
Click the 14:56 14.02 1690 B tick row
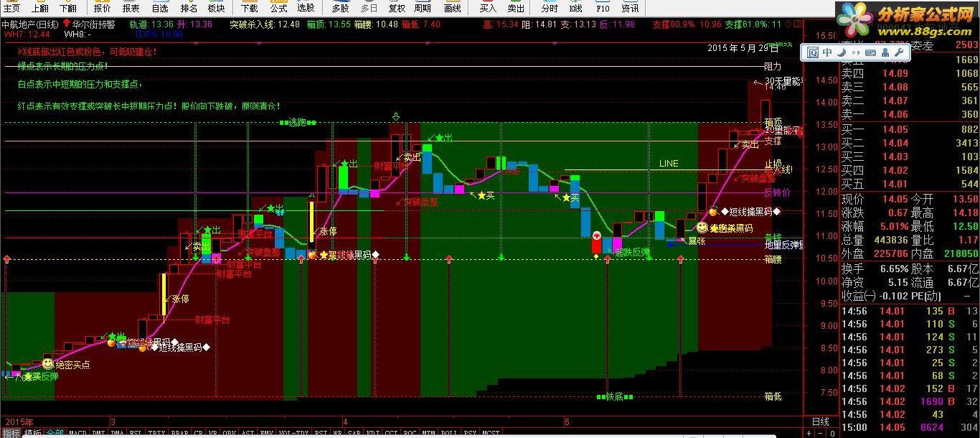[910, 402]
